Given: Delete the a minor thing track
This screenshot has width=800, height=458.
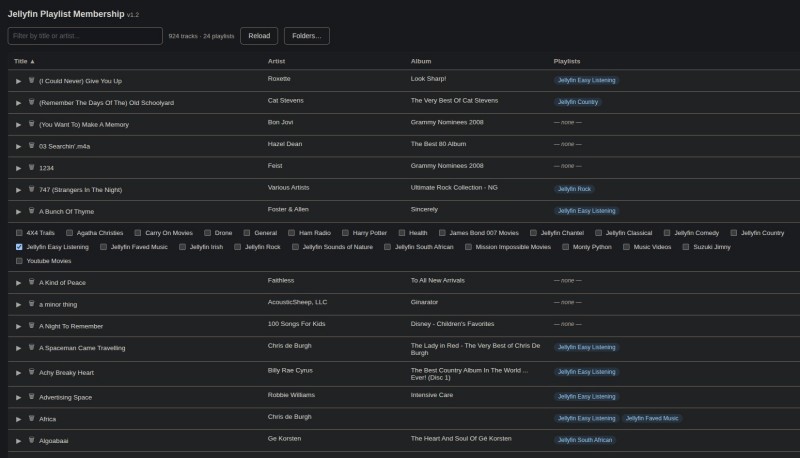Looking at the screenshot, I should point(32,304).
